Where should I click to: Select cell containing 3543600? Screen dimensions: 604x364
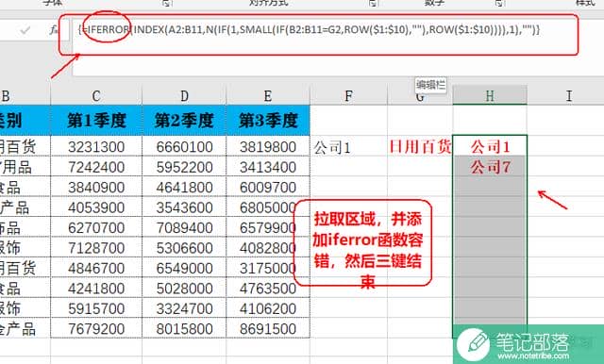[x=184, y=207]
